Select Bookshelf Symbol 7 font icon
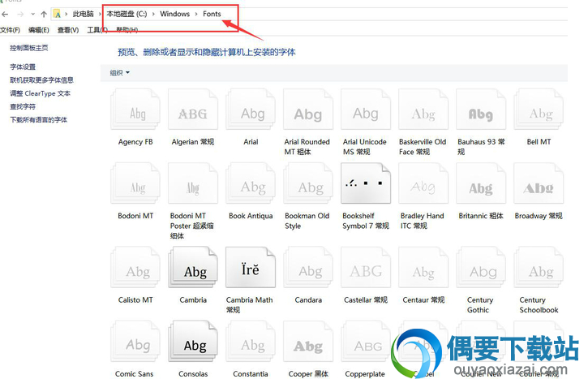This screenshot has width=588, height=379. tap(366, 183)
